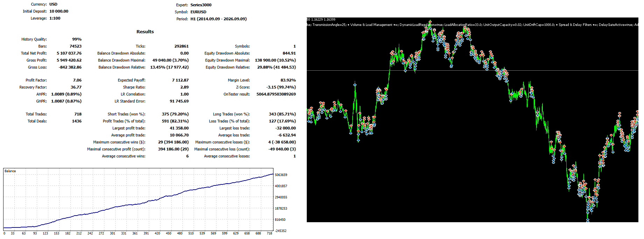The height and width of the screenshot is (239, 644).
Task: Select the EURUSD symbol value
Action: 198,12
